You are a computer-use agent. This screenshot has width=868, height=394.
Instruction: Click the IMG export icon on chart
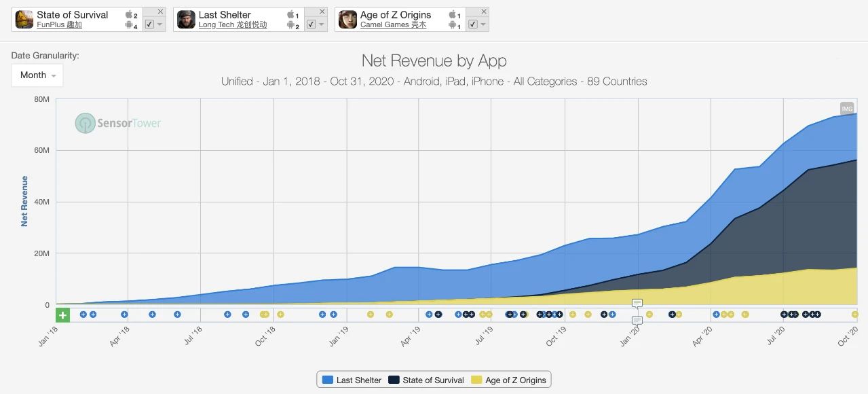click(x=846, y=109)
